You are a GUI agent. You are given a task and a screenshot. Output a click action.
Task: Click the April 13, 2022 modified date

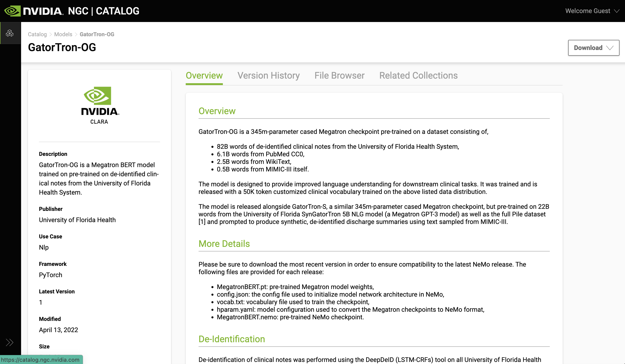[58, 330]
